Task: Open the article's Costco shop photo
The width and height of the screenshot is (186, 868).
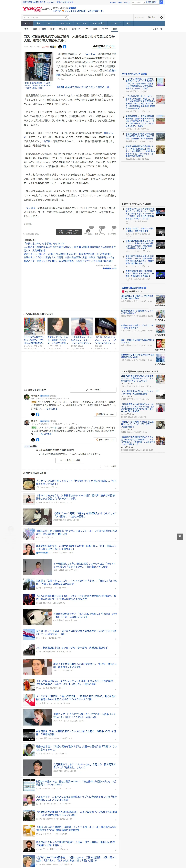Action: point(39,66)
